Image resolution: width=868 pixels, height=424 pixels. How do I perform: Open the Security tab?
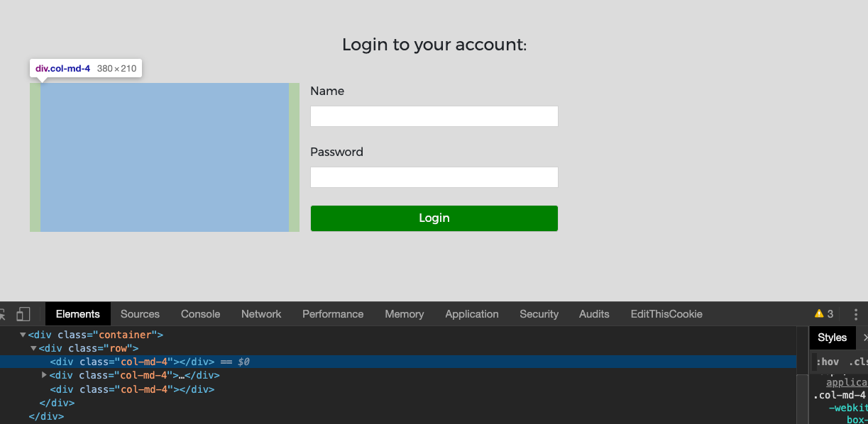539,314
